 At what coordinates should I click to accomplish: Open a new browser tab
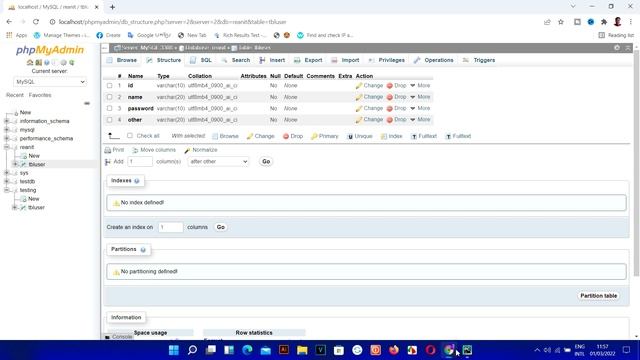coord(112,7)
